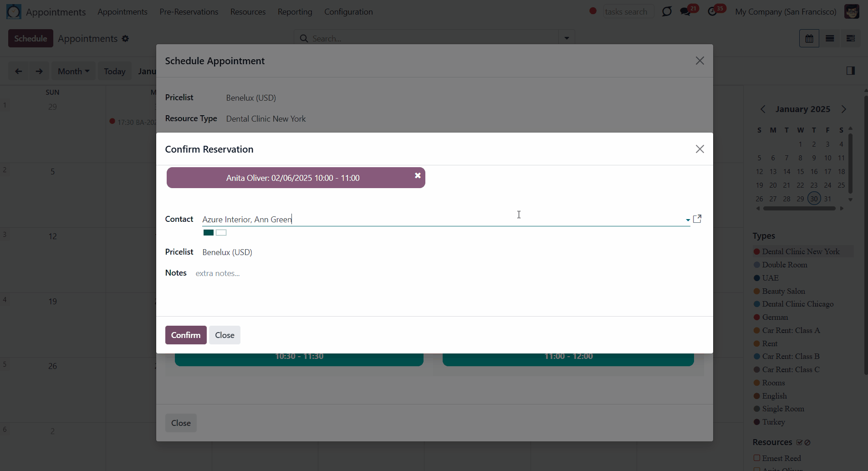
Task: Click the dark teal swatch under Contact
Action: tap(209, 233)
